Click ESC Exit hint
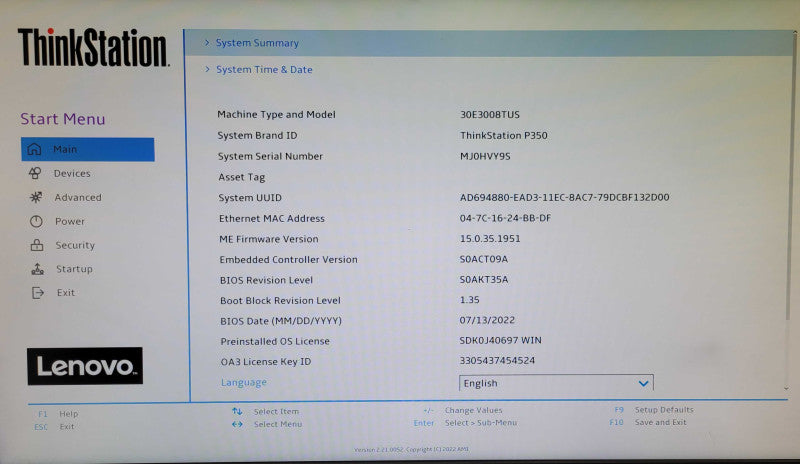The width and height of the screenshot is (800, 464). point(54,427)
